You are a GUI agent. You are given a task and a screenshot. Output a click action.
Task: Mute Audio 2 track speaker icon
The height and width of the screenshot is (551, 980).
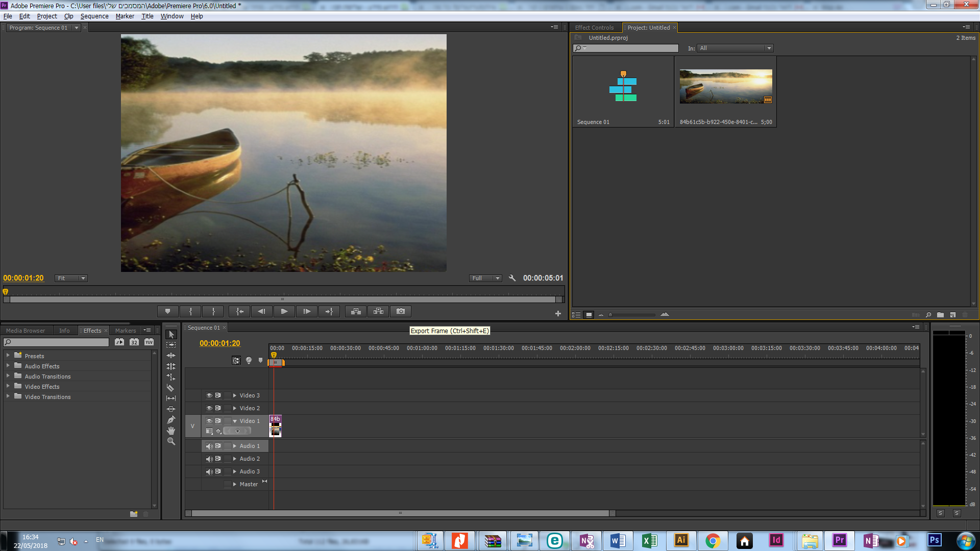[x=209, y=459]
